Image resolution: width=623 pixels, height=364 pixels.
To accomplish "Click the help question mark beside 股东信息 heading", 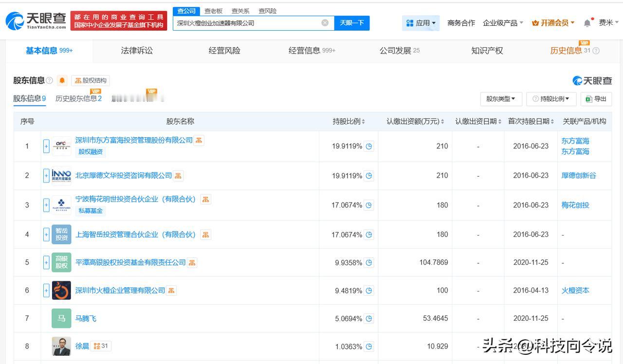I will (x=49, y=80).
